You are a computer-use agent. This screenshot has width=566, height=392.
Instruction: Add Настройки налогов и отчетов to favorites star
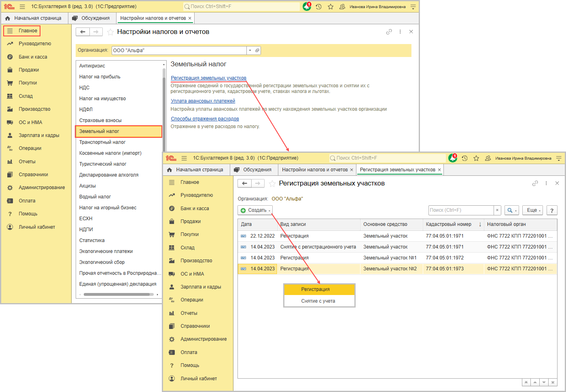[110, 32]
